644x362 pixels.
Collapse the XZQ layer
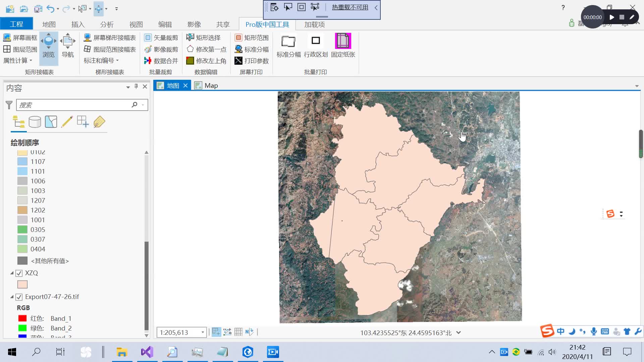pyautogui.click(x=12, y=273)
